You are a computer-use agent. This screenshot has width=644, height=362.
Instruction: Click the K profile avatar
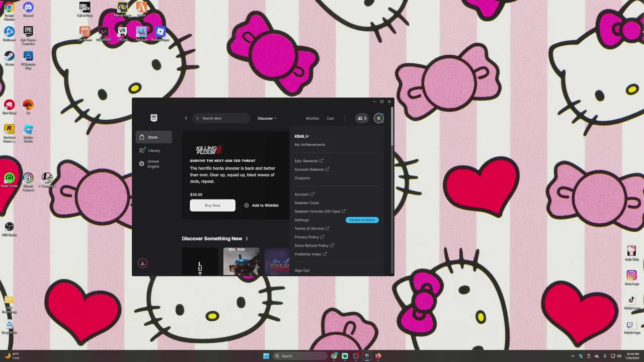tap(379, 118)
